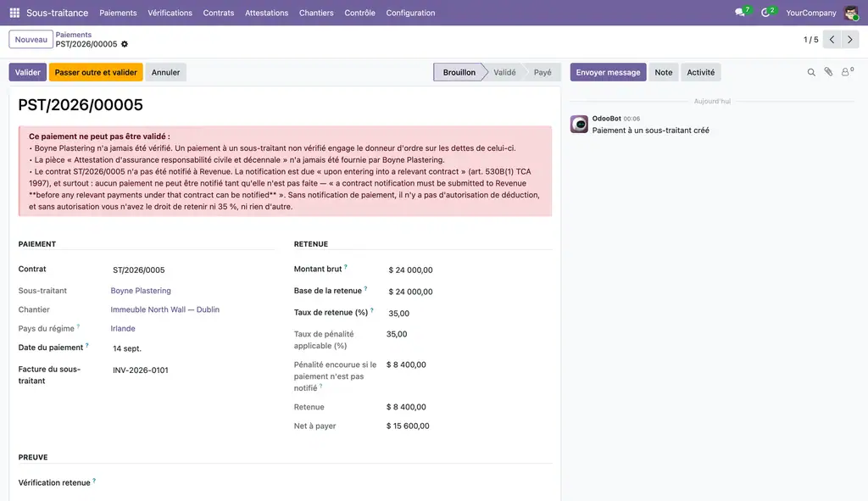868x501 pixels.
Task: Open the Contrat field ST/2026/0005
Action: tap(192, 270)
